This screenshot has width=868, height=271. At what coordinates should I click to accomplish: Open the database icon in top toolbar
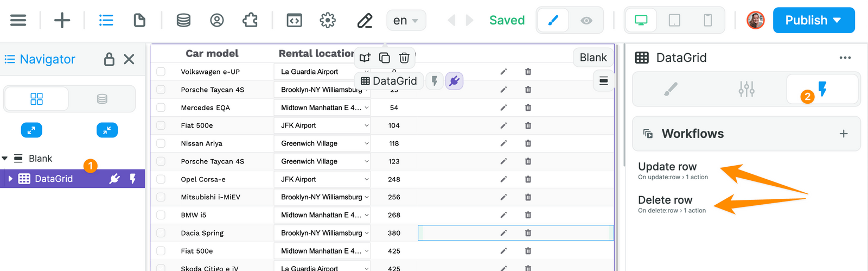183,21
